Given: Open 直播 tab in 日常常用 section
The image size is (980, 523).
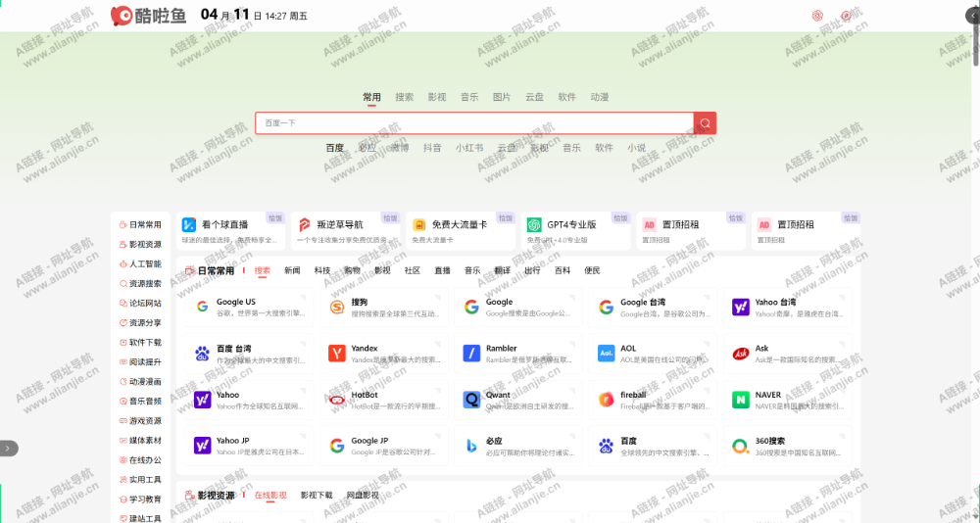Looking at the screenshot, I should point(443,270).
